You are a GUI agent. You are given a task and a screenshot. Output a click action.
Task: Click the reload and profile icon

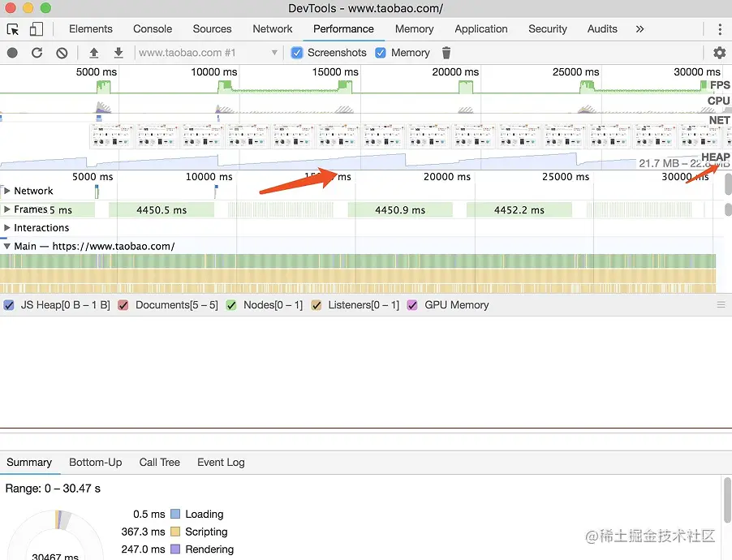[37, 53]
